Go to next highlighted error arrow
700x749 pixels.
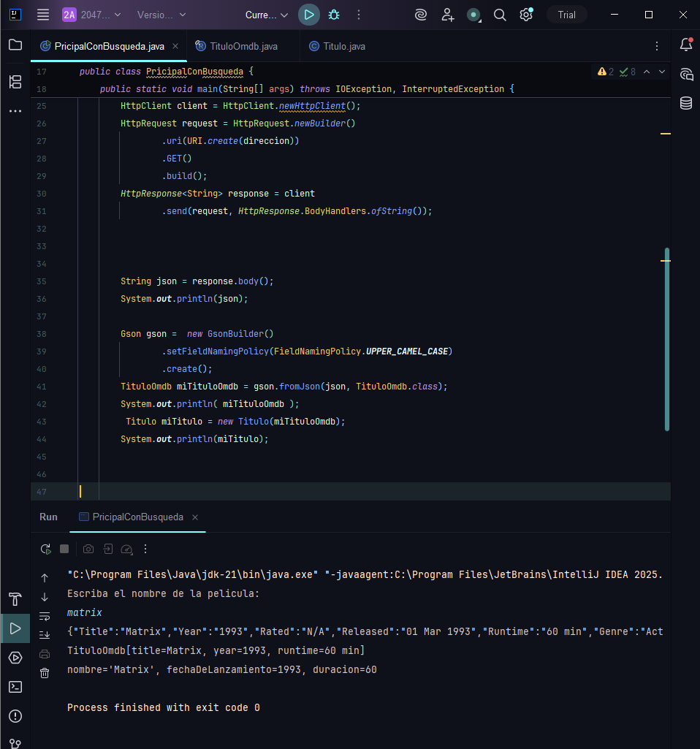pos(662,72)
